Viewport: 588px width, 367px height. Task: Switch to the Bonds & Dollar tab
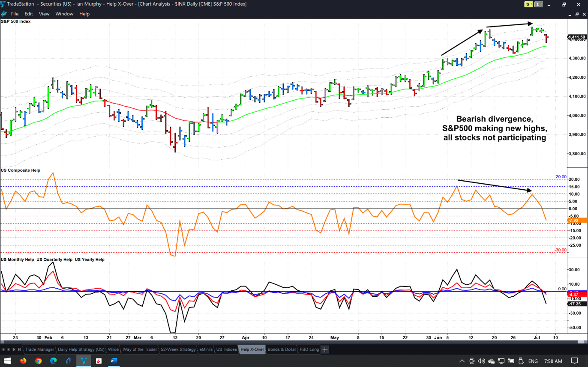282,349
